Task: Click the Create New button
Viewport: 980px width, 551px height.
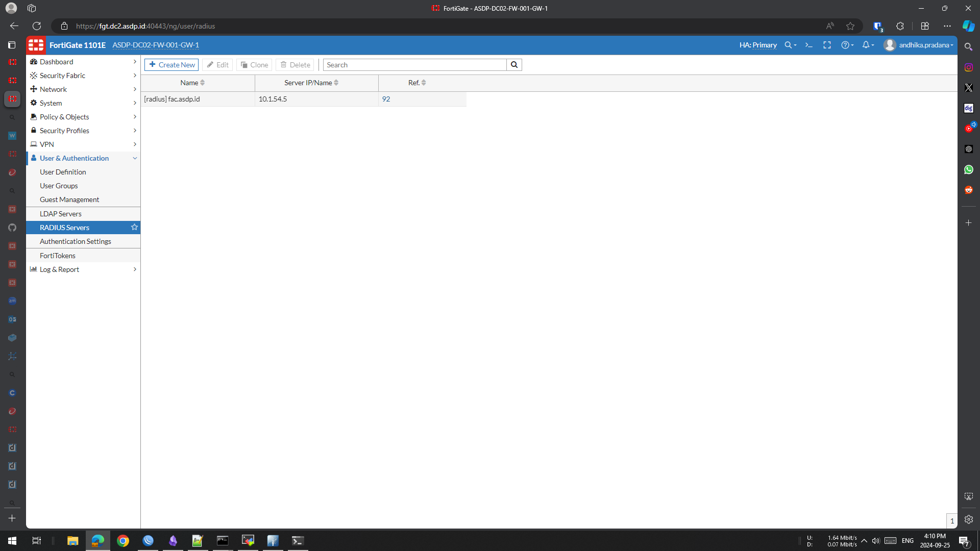Action: pos(171,65)
